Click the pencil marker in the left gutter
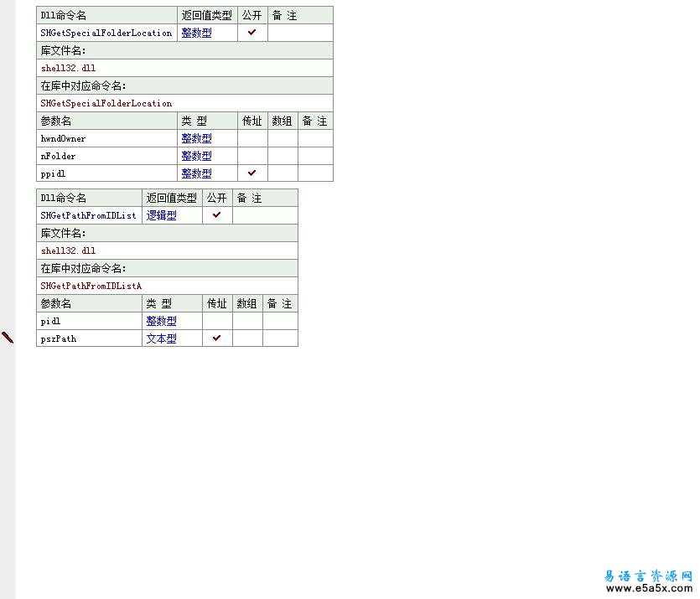 coord(8,338)
